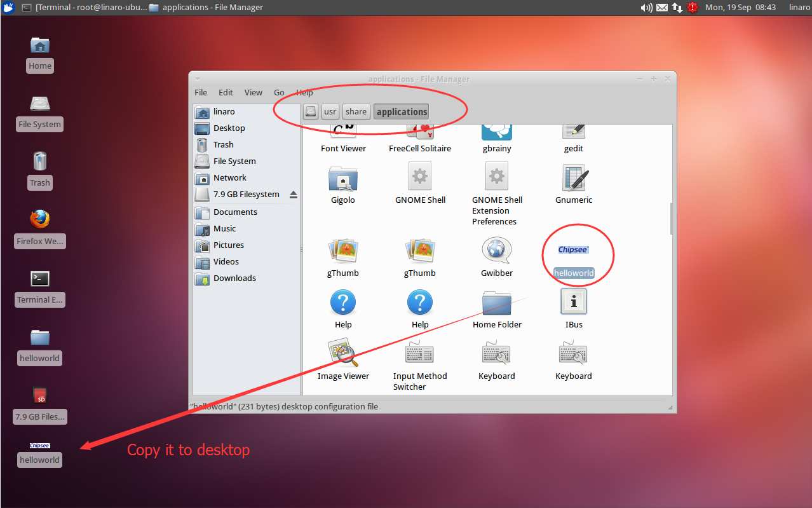
Task: Open Trash in the sidebar
Action: coord(246,144)
